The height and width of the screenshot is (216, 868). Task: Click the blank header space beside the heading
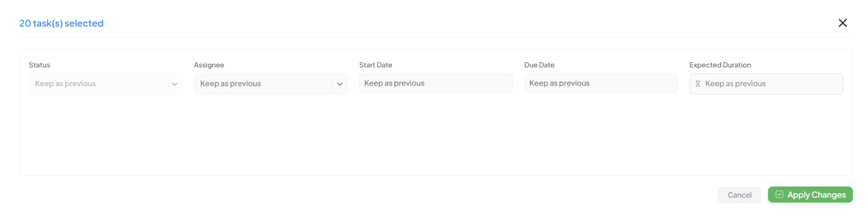tap(459, 23)
